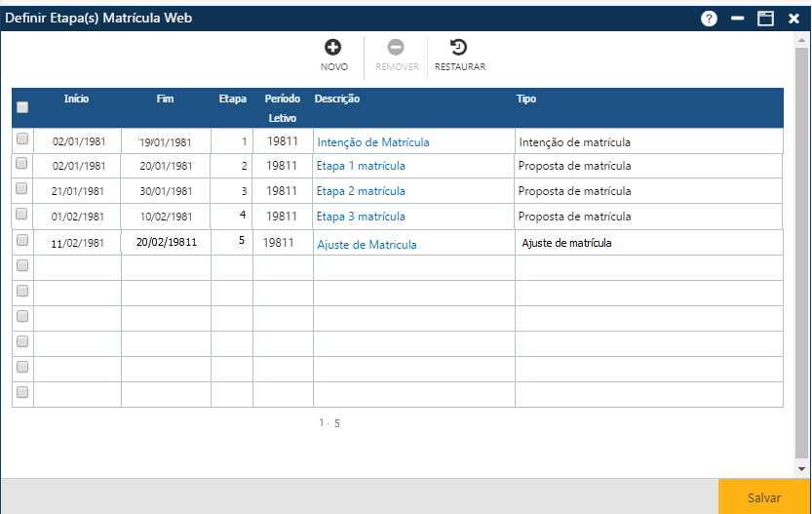Toggle the select-all checkbox in header
The height and width of the screenshot is (514, 812).
(22, 107)
